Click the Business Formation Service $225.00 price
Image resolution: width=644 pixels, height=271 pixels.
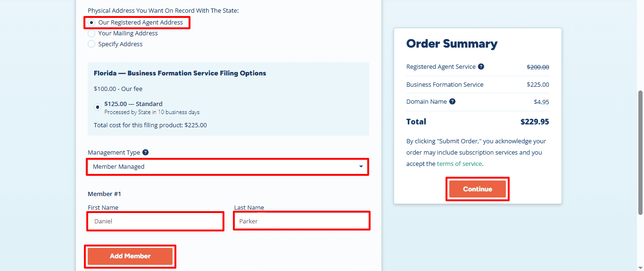(538, 85)
